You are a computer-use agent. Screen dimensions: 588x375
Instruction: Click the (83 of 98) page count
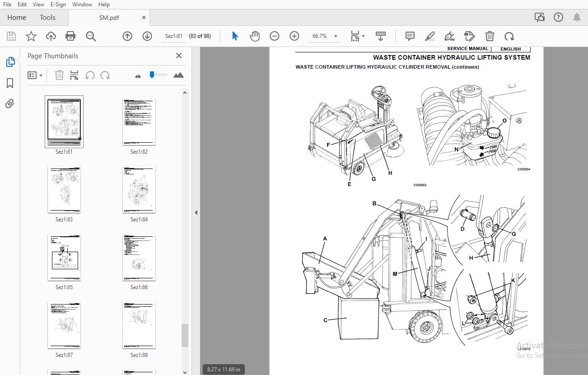pyautogui.click(x=200, y=36)
